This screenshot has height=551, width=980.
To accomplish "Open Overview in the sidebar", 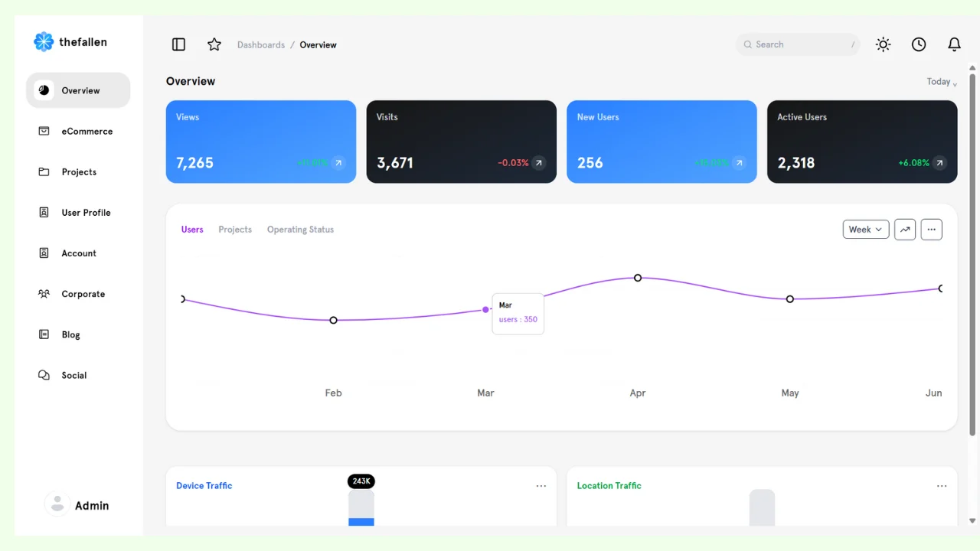I will (78, 90).
